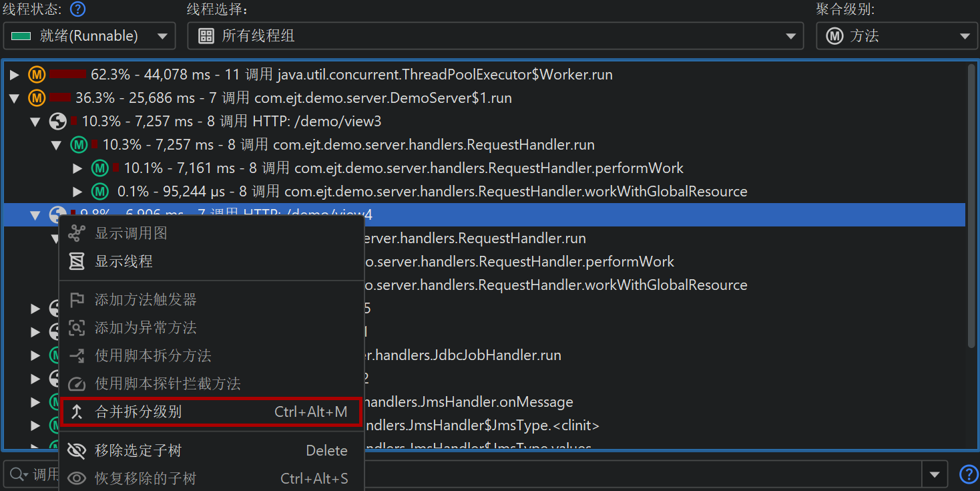Viewport: 980px width, 491px height.
Task: Select 合并拆分级别 in the context menu
Action: (x=212, y=412)
